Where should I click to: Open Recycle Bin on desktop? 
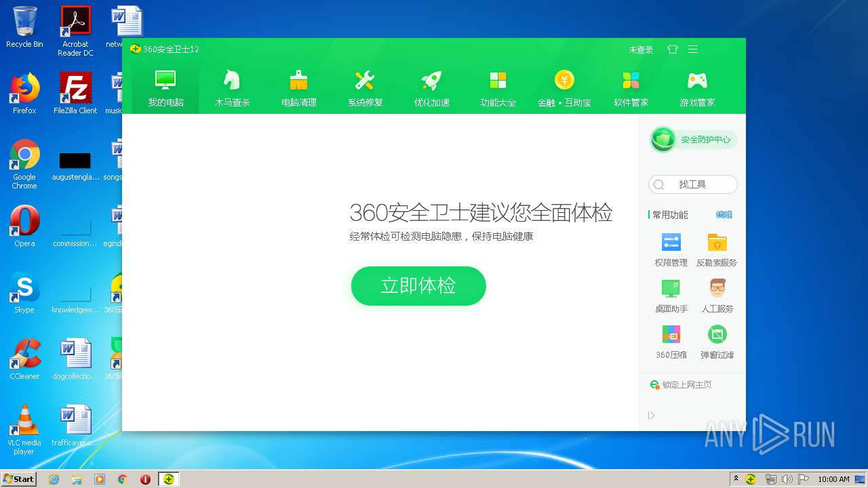tap(24, 28)
